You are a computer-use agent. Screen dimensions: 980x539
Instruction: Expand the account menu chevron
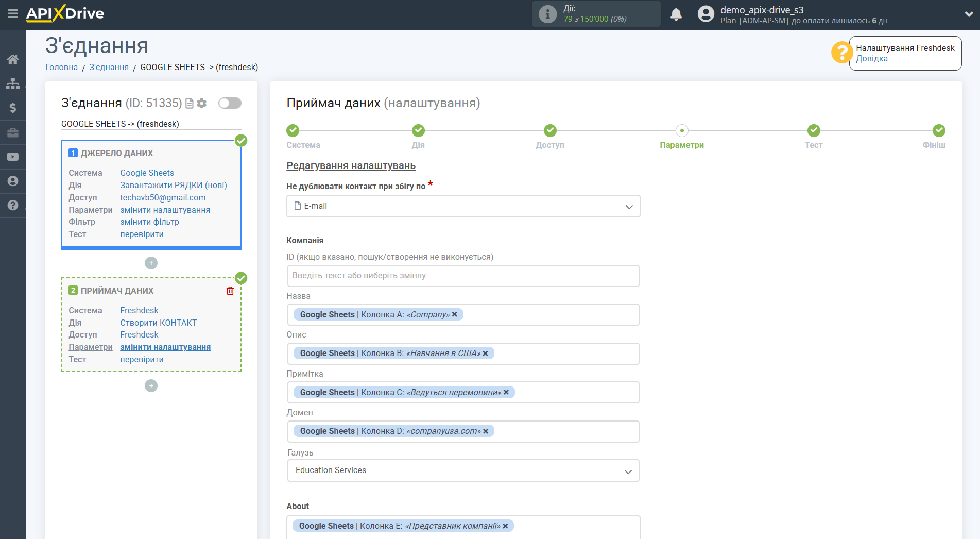point(969,14)
